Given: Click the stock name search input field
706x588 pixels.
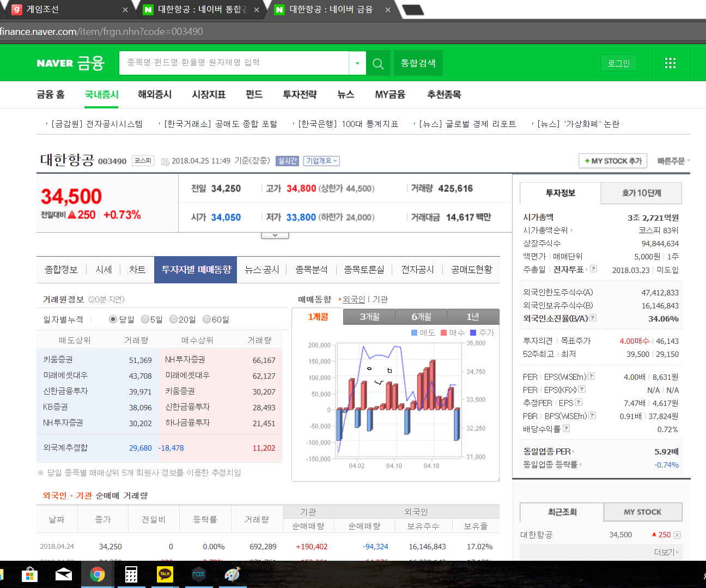Looking at the screenshot, I should (x=234, y=63).
